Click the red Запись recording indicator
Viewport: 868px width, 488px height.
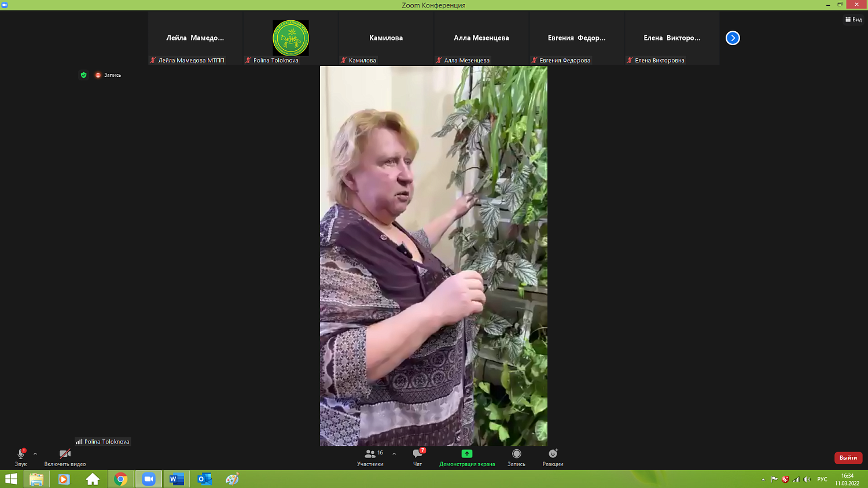(x=108, y=75)
